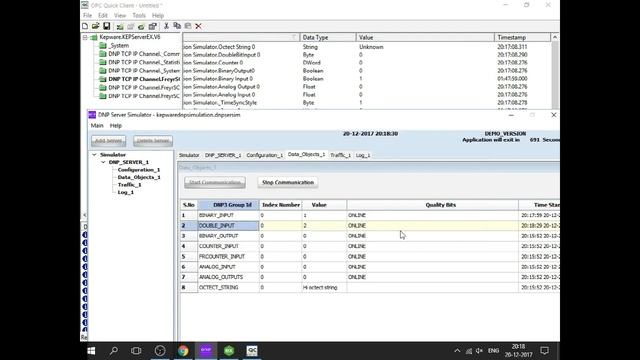Collapse the Simulator tree node
640x360 pixels.
pos(94,155)
